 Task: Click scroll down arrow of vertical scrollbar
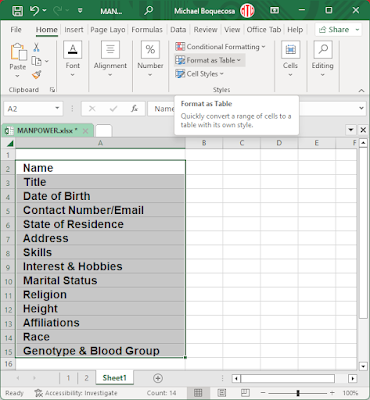click(363, 366)
